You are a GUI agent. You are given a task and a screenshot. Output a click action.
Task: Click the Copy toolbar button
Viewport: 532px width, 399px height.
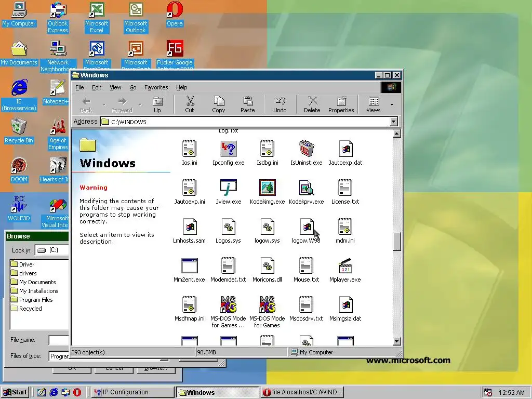(x=219, y=104)
